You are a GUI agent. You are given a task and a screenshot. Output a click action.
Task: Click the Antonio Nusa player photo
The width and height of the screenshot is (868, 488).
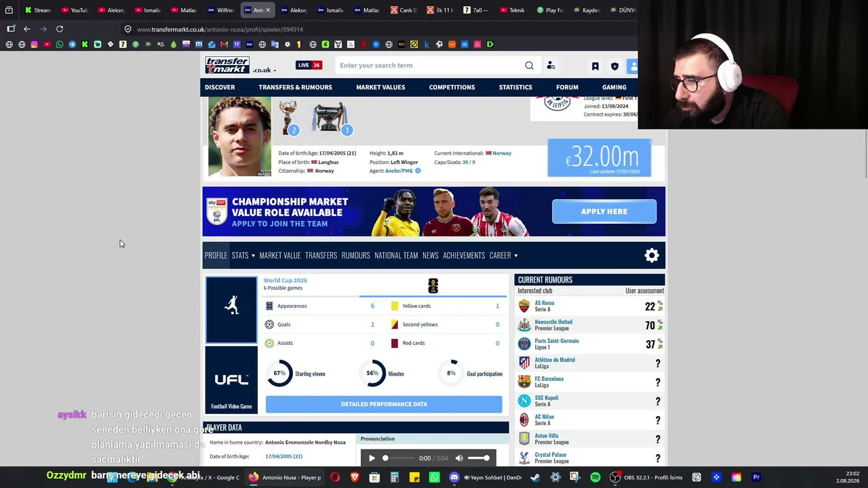[x=239, y=136]
